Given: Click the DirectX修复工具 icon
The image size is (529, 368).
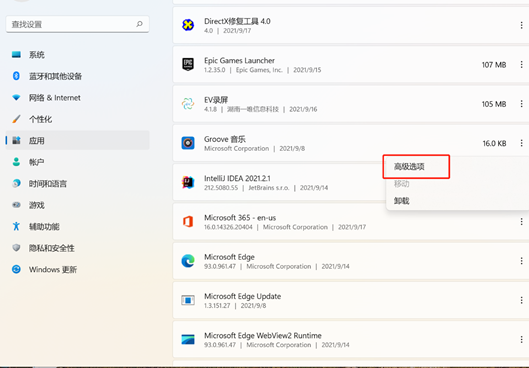Looking at the screenshot, I should 188,25.
